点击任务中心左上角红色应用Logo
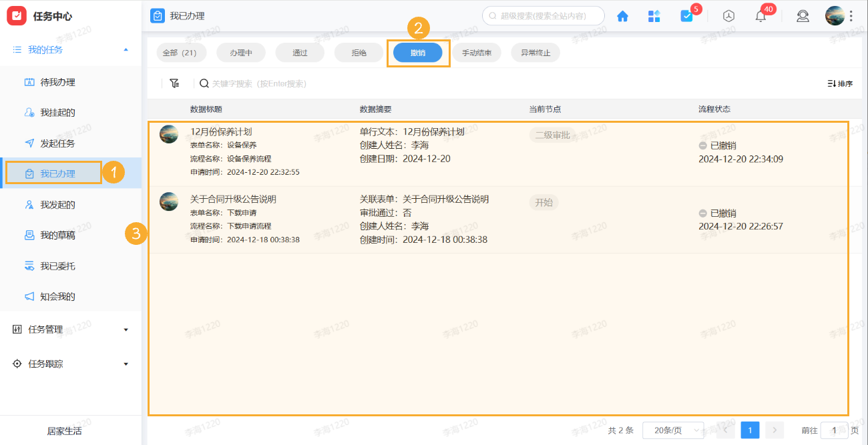The image size is (868, 445). tap(17, 15)
